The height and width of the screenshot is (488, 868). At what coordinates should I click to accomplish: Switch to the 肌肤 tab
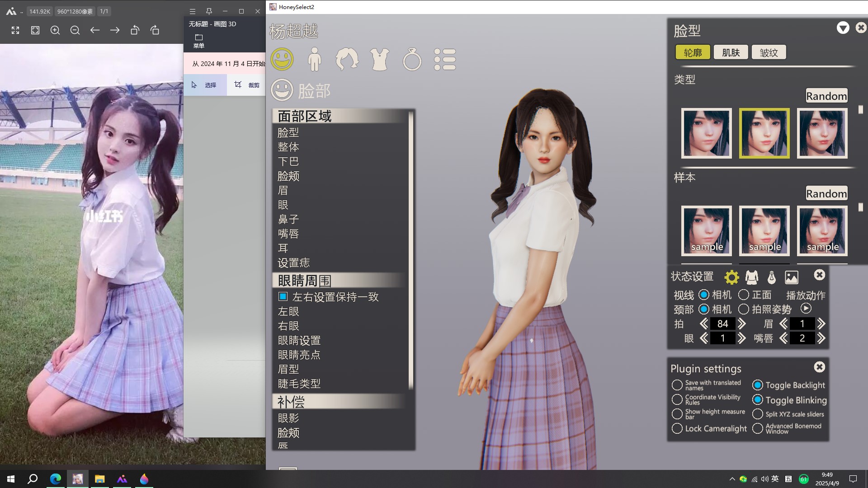coord(731,52)
